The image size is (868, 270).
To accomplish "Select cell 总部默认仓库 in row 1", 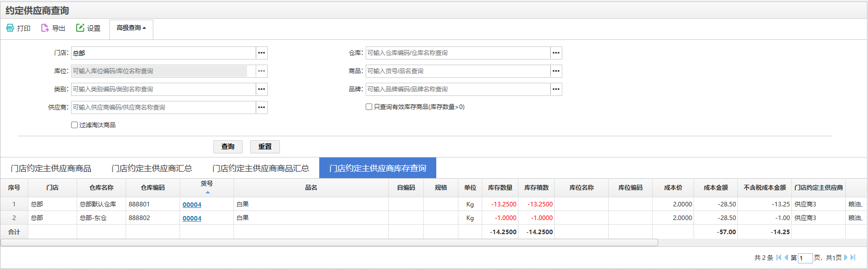I will (101, 204).
